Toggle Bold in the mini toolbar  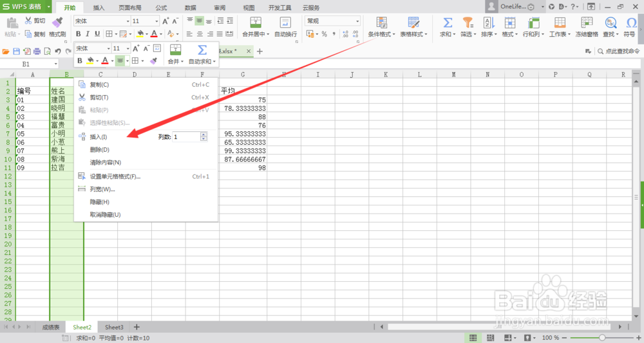[x=80, y=60]
